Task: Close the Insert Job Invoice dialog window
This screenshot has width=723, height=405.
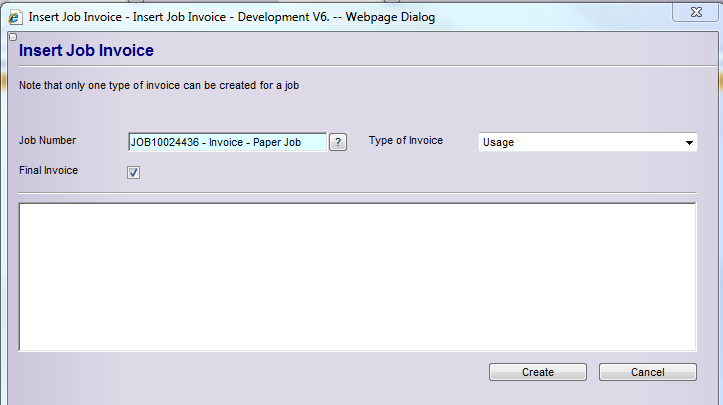Action: (x=690, y=15)
